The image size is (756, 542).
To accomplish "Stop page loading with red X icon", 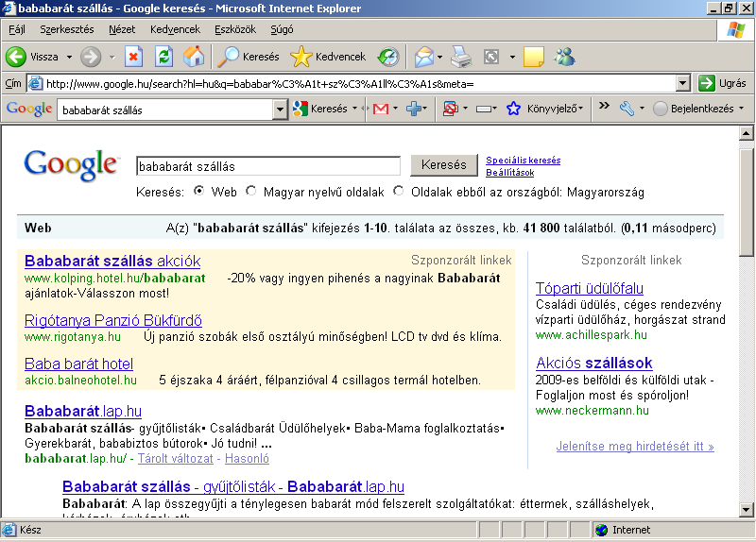I will (x=133, y=57).
